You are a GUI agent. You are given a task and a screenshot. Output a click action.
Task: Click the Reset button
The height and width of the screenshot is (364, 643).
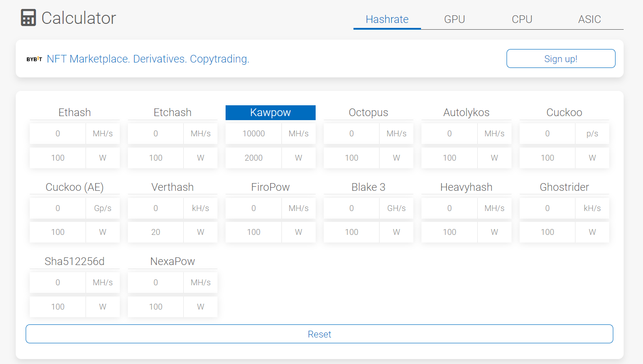pyautogui.click(x=319, y=334)
